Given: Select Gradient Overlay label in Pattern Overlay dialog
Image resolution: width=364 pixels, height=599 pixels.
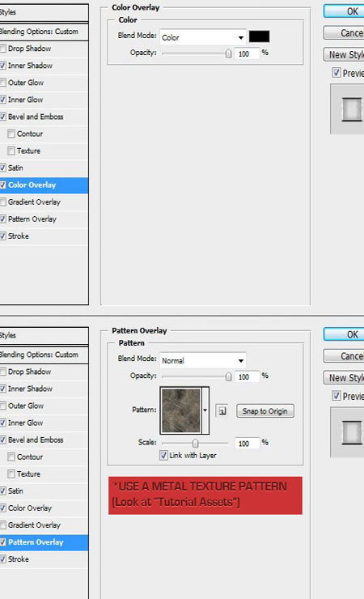Looking at the screenshot, I should tap(34, 525).
